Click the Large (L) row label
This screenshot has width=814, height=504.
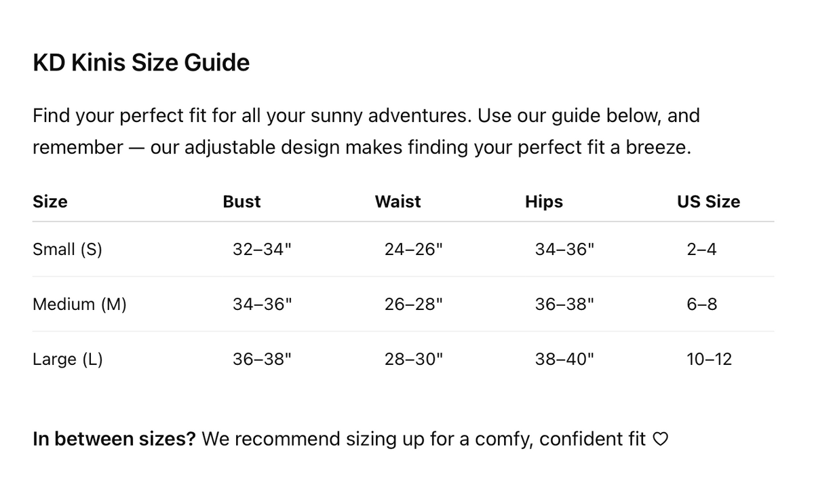68,360
